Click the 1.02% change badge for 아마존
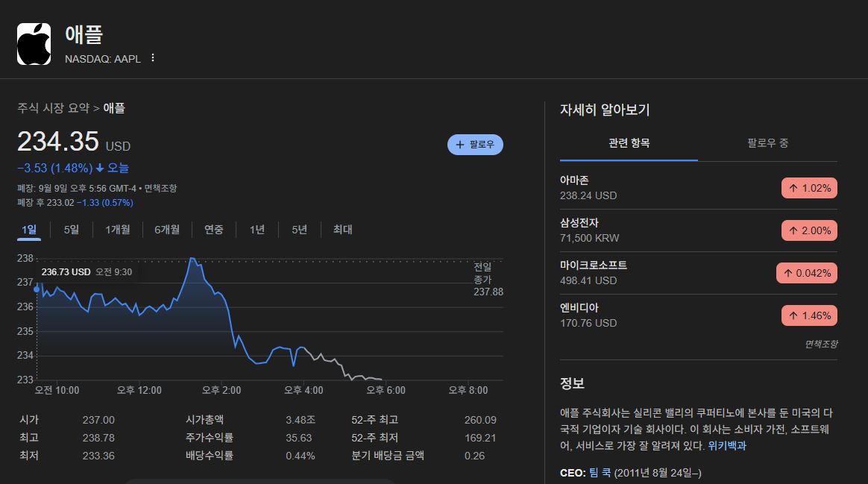The height and width of the screenshot is (484, 868). [x=809, y=188]
